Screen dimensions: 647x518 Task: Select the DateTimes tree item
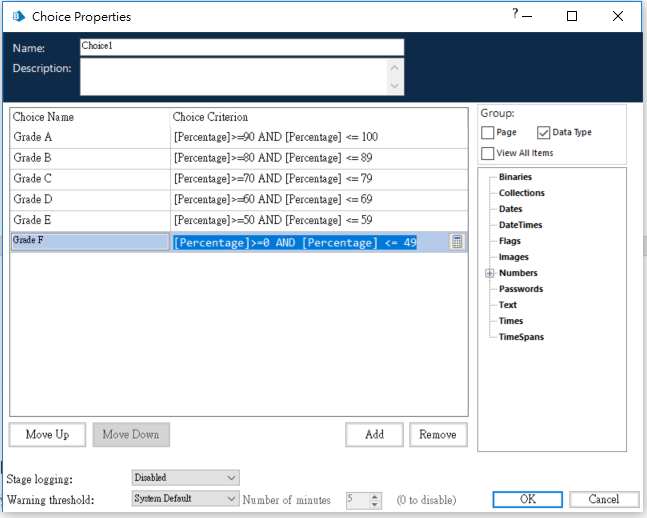[520, 225]
